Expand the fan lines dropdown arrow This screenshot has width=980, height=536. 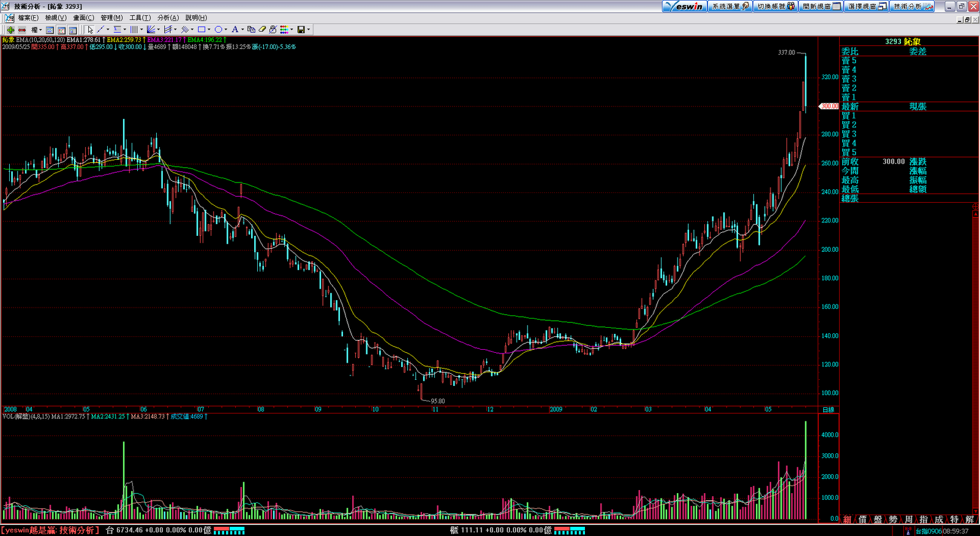click(x=159, y=29)
